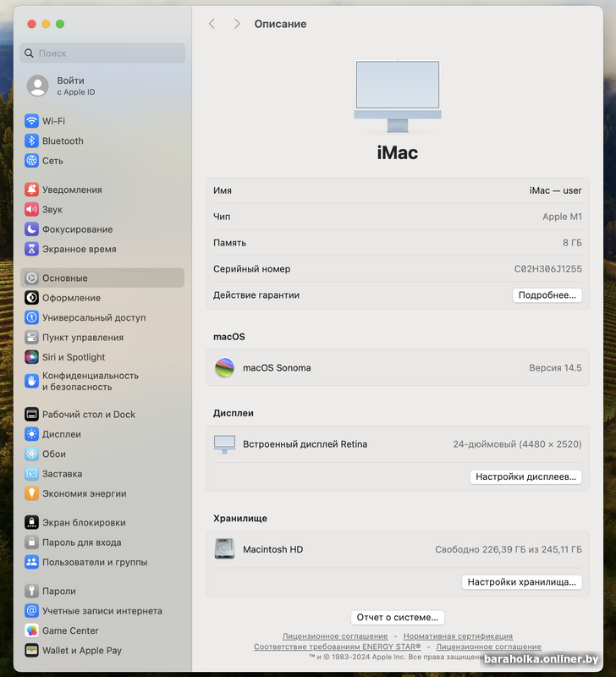Viewport: 616px width, 677px height.
Task: Open the Дисплеи sun icon in sidebar
Action: coord(31,434)
